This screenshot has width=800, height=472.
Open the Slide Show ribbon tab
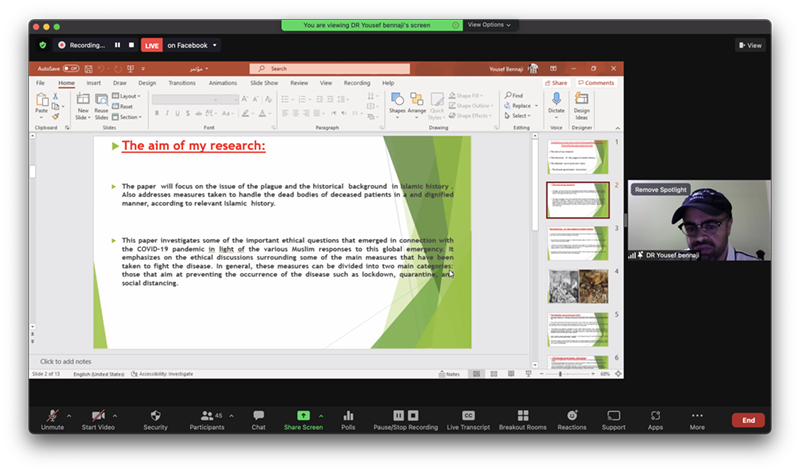(264, 83)
